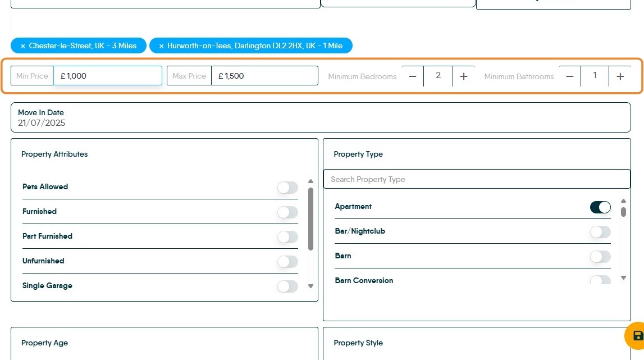Click the Minimum Bedrooms label
This screenshot has height=360, width=644.
(362, 76)
